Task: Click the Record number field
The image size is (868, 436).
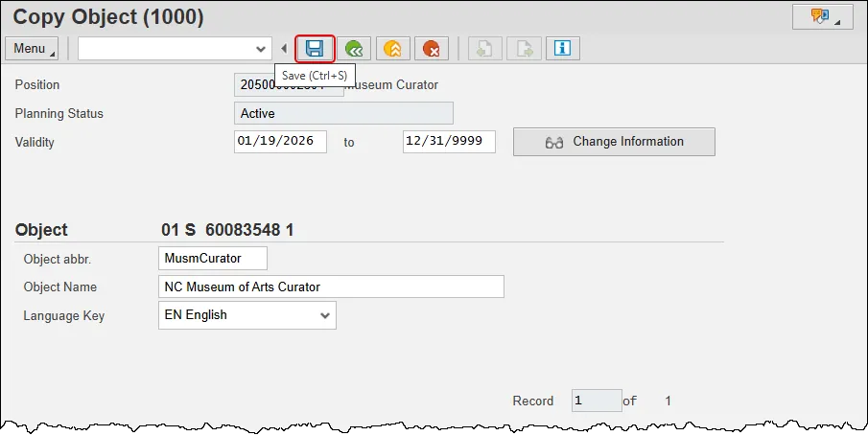Action: (x=597, y=401)
